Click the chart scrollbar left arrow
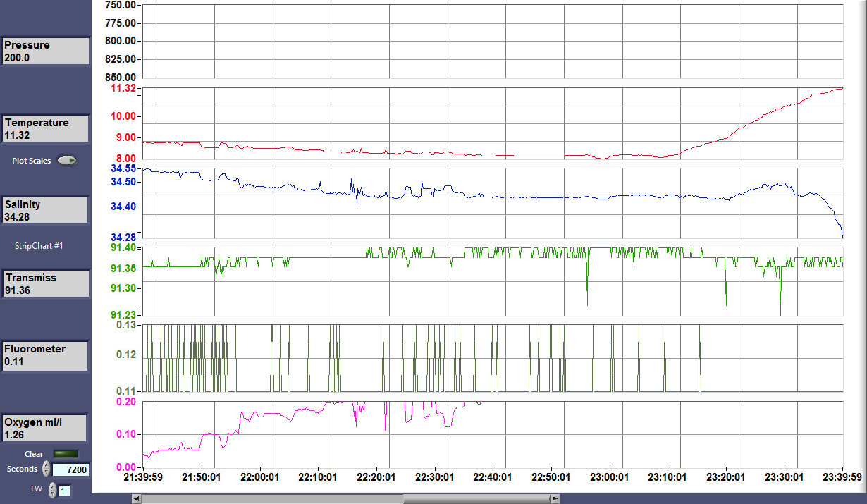Viewport: 867px width, 504px height. point(137,498)
